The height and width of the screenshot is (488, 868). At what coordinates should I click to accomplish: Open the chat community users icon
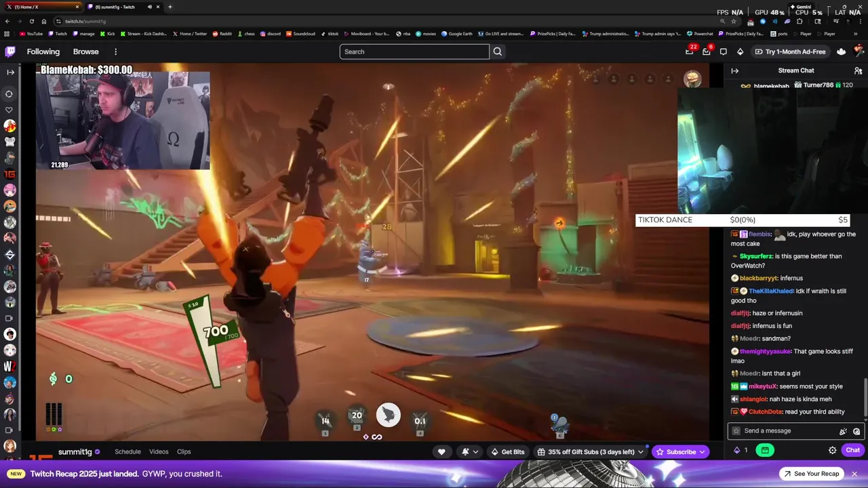click(858, 70)
